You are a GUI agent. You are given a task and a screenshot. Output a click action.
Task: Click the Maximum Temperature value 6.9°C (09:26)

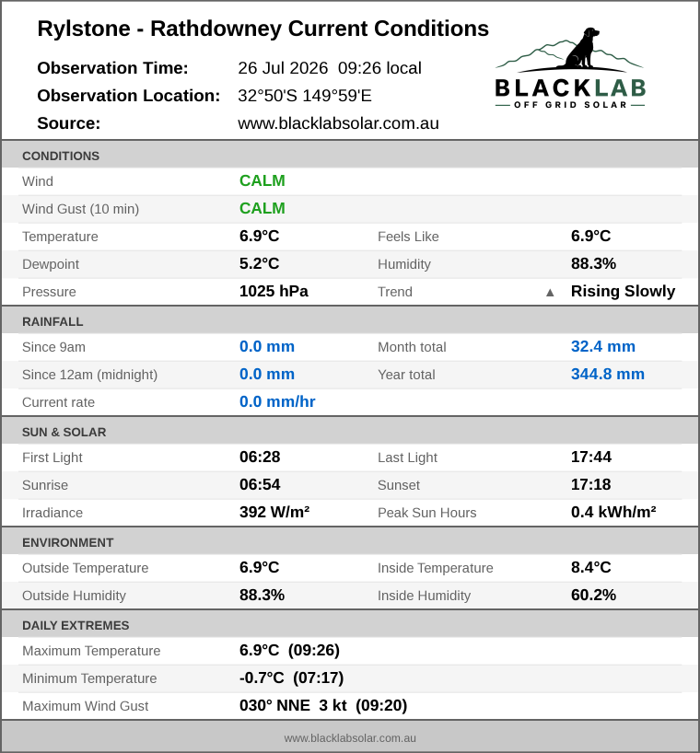pyautogui.click(x=290, y=650)
